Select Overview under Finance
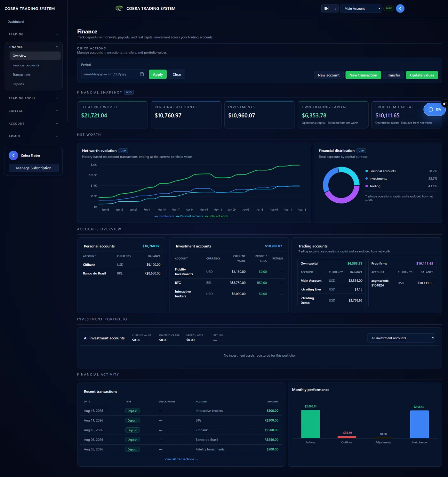This screenshot has height=477, width=448. (35, 56)
